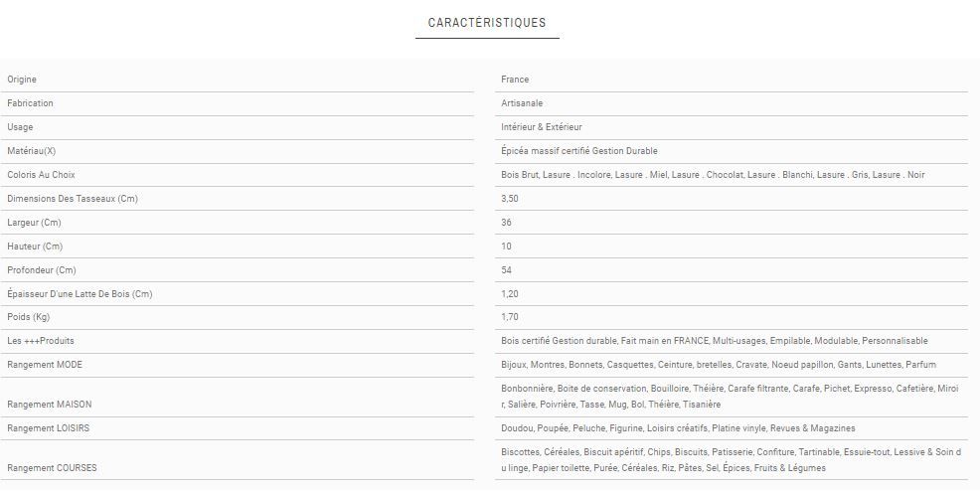Click the Largeur (Cm) label

coord(34,223)
